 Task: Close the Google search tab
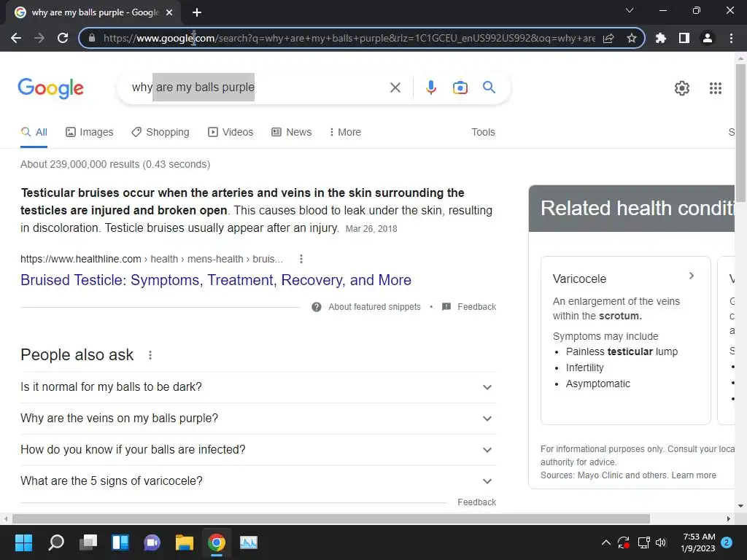tap(169, 12)
